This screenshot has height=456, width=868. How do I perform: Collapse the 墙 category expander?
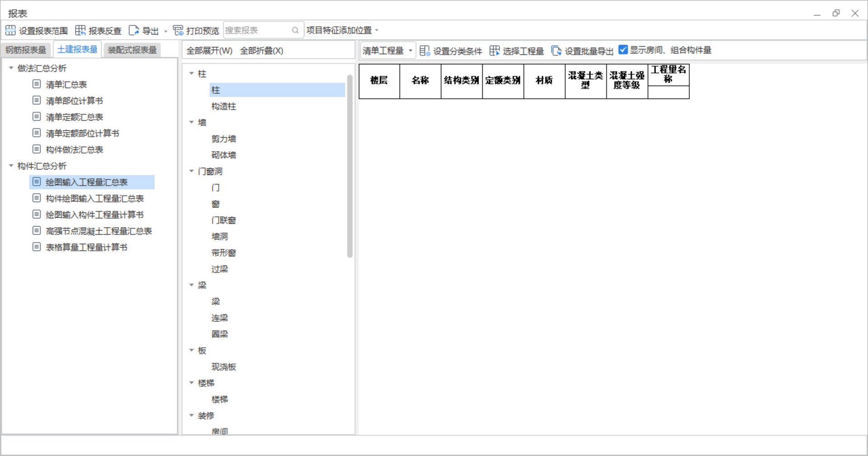tap(192, 122)
